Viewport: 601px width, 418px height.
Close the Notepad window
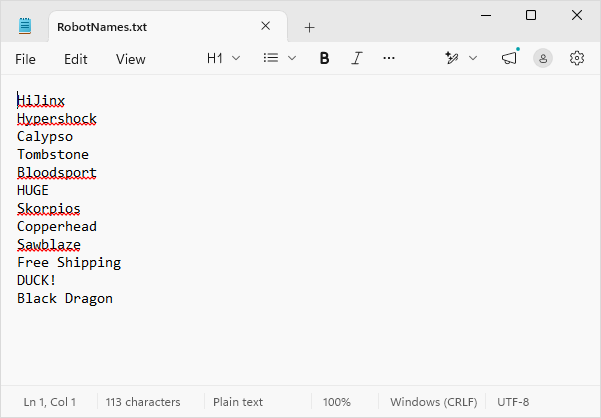[576, 15]
